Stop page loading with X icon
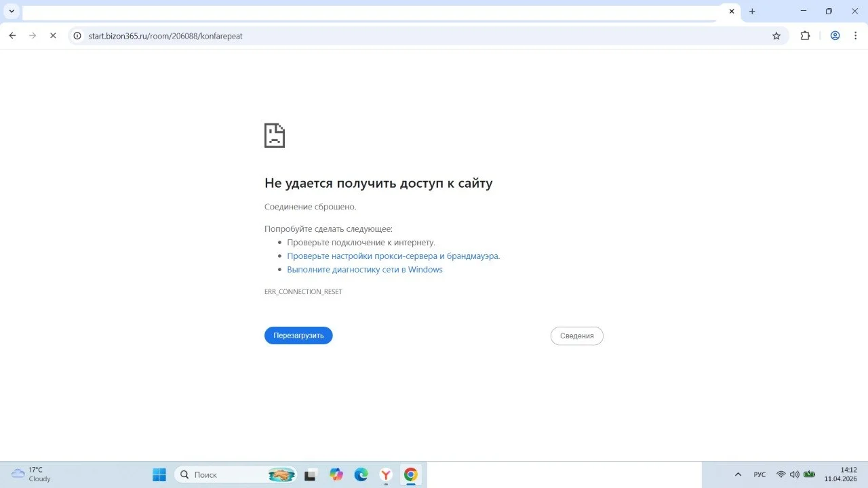 coord(53,36)
